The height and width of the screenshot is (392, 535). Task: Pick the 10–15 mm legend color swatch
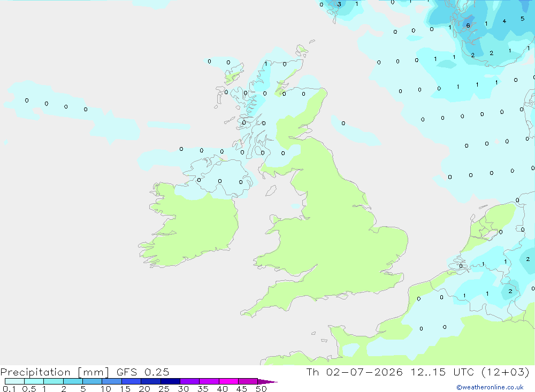(x=112, y=381)
